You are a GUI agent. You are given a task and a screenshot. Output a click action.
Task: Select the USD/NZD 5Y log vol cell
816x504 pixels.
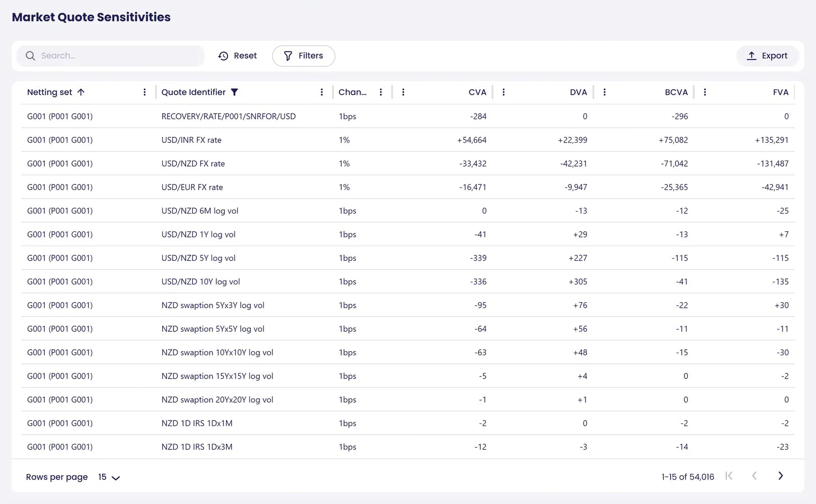[x=198, y=258]
